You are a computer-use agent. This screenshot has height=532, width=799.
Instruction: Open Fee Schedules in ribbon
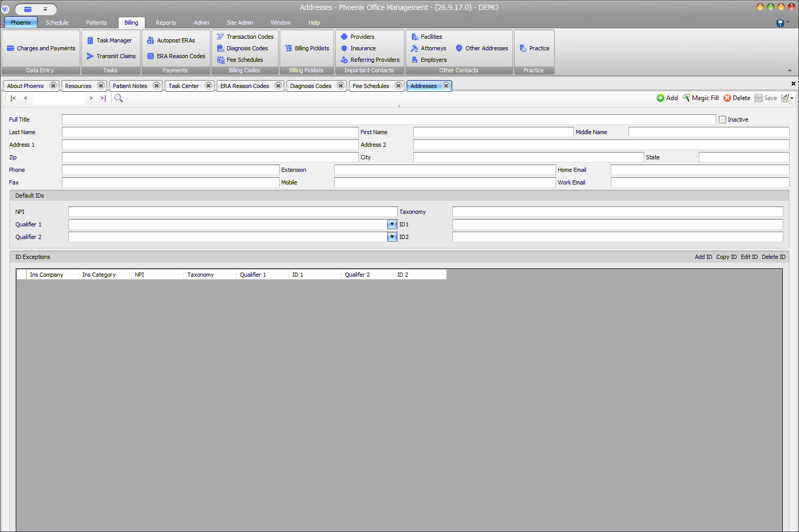coord(240,60)
